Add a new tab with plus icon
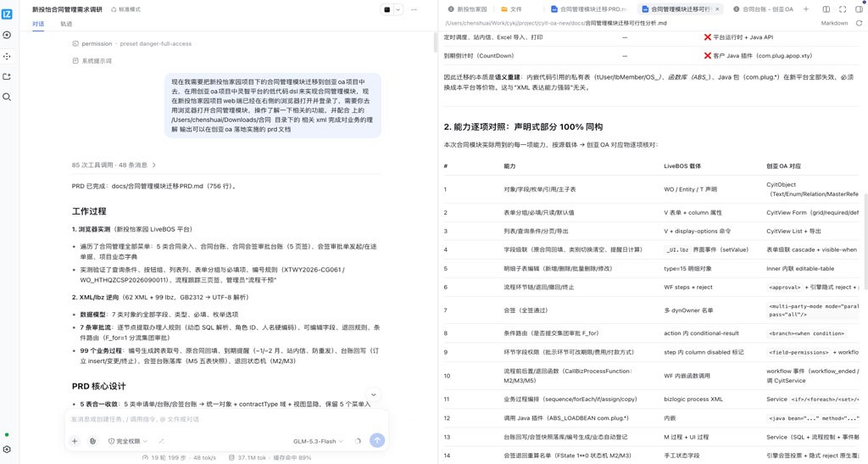Screen dimensions: 868x464 point(806,9)
